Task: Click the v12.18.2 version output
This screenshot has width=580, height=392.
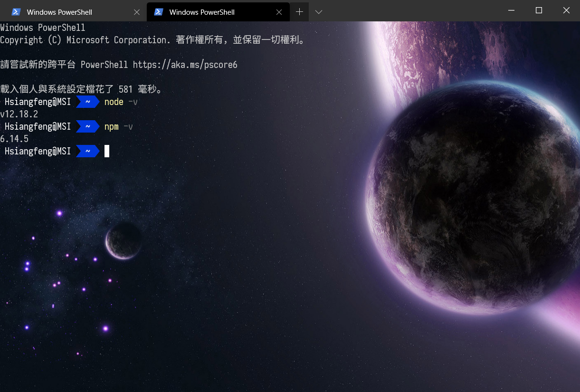Action: (19, 115)
